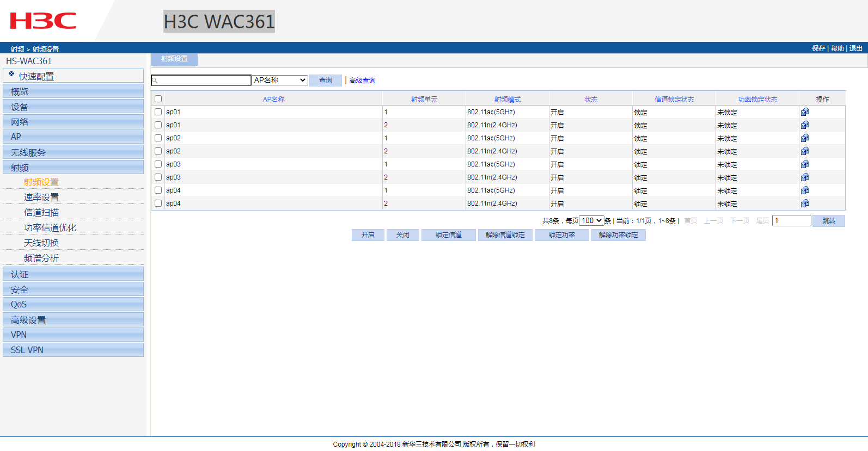This screenshot has height=451, width=868.
Task: Sort by the 信道锁定状态 column header
Action: point(674,100)
